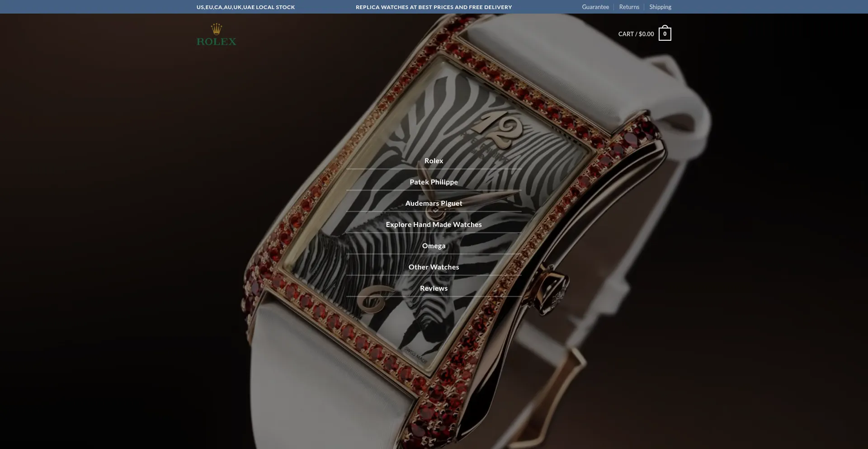Open the Shipping information link
Screen dimensions: 868x449
(660, 7)
